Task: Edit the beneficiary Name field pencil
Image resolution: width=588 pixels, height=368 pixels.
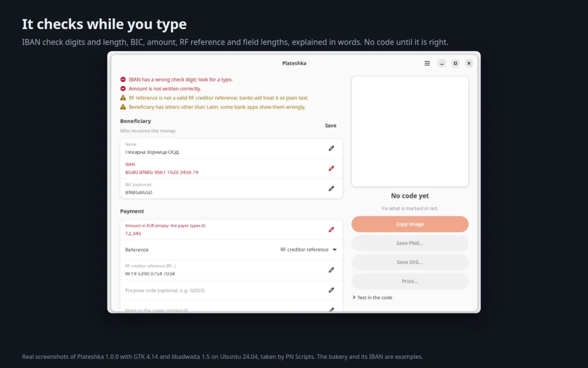Action: 331,148
